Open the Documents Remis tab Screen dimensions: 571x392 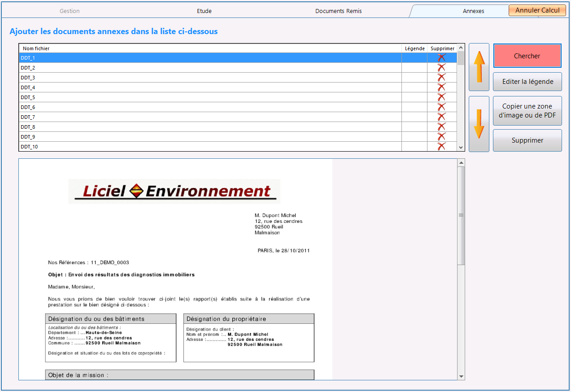coord(338,11)
